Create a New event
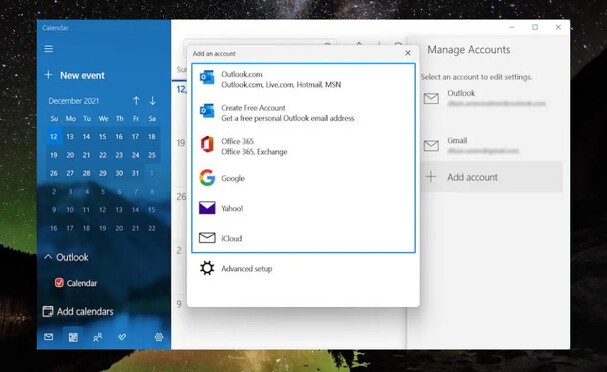607x372 pixels. pyautogui.click(x=75, y=75)
